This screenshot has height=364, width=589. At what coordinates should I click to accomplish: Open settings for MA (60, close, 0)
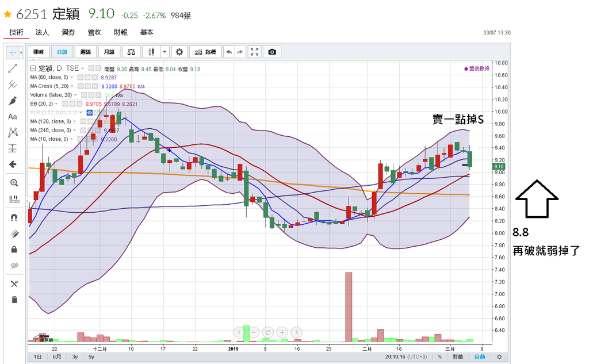[87, 78]
